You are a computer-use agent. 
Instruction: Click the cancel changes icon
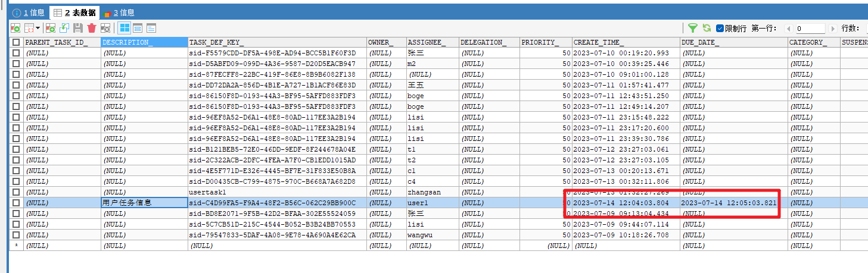(105, 28)
